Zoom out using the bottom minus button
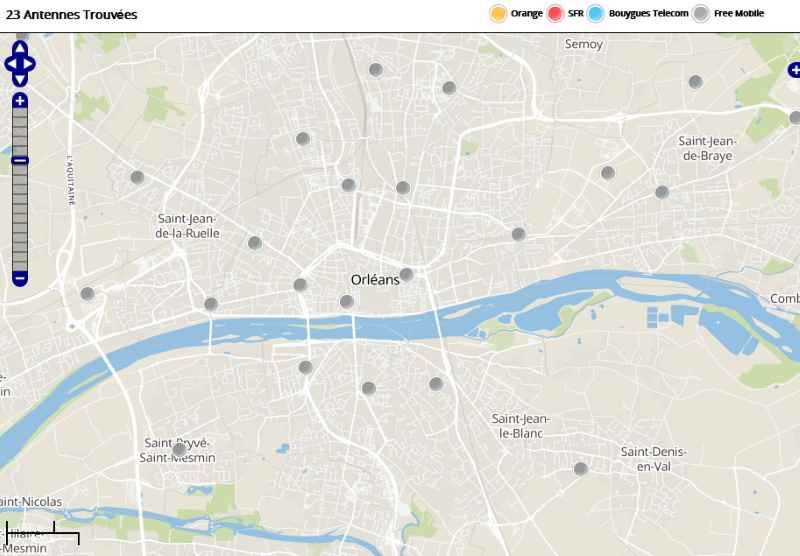 click(x=20, y=277)
